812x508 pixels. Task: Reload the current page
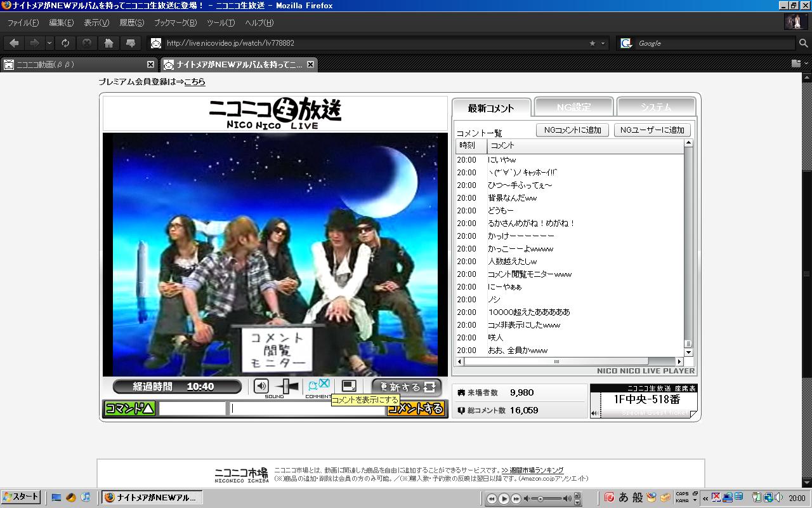(65, 43)
